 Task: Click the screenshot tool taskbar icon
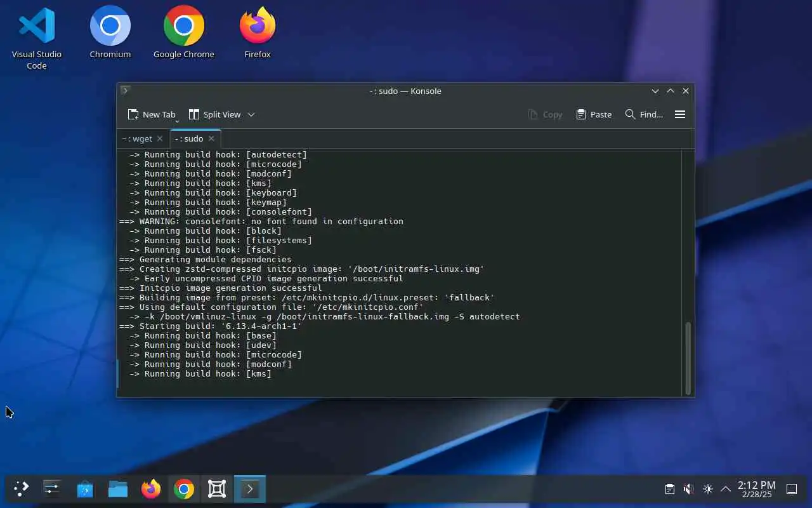point(217,489)
